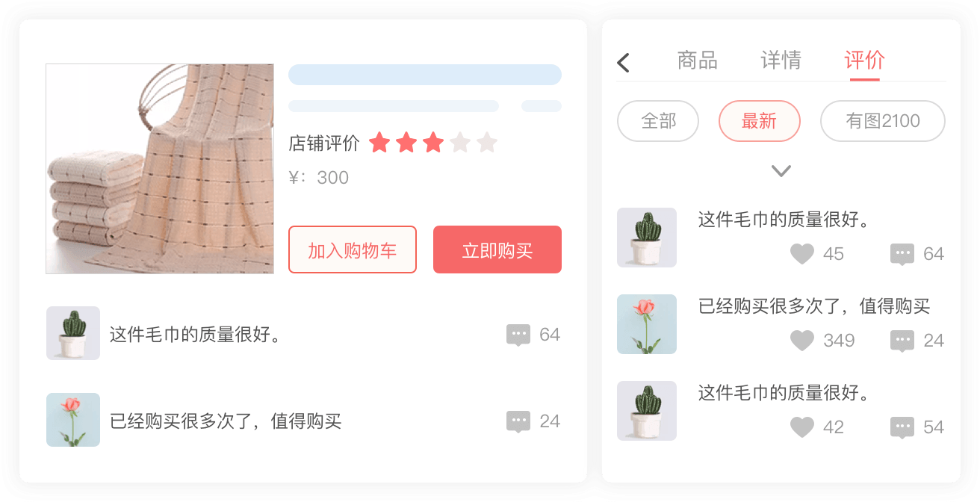Click comment bubble beside 24 in left card
Viewport: 980px width, 502px height.
[518, 422]
